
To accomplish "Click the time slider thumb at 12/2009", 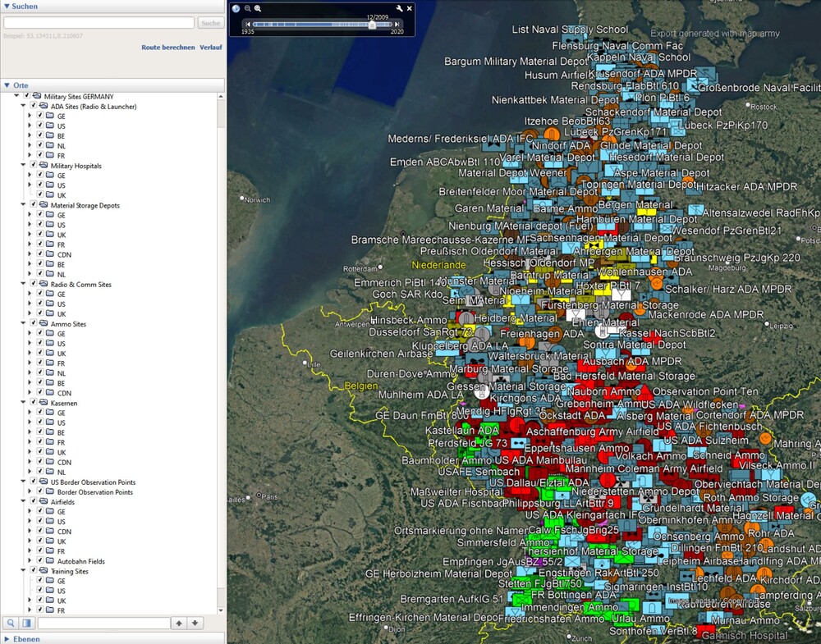I will tap(372, 25).
